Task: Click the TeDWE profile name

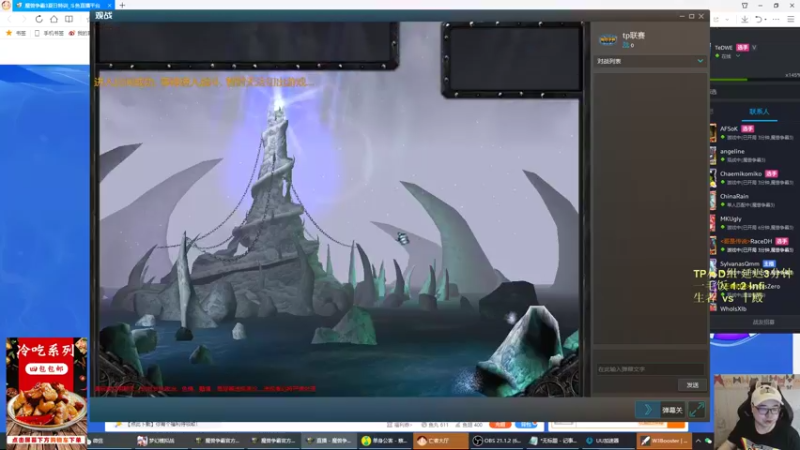Action: pyautogui.click(x=723, y=47)
